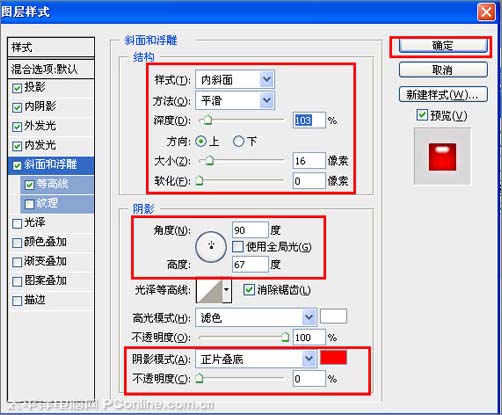Screen dimensions: 502x415
Task: Select 混合选项:默认 in styles list
Action: pos(51,69)
